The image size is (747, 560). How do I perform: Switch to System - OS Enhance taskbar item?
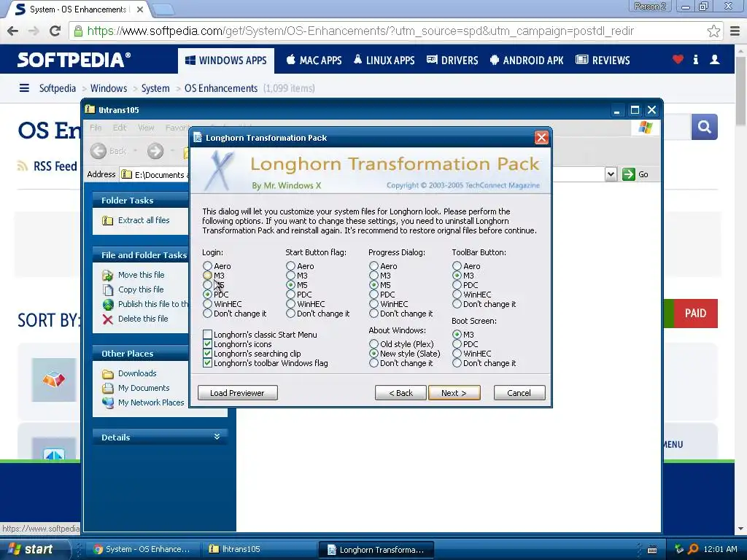coord(143,549)
